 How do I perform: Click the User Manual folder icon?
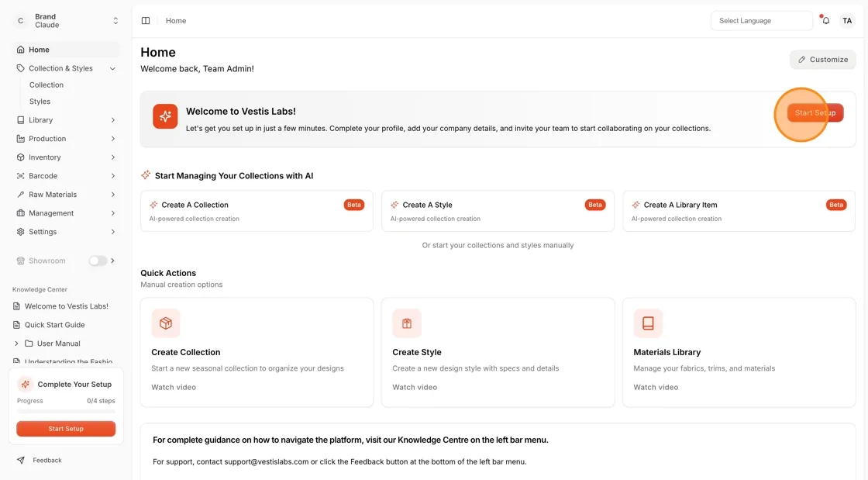[29, 344]
